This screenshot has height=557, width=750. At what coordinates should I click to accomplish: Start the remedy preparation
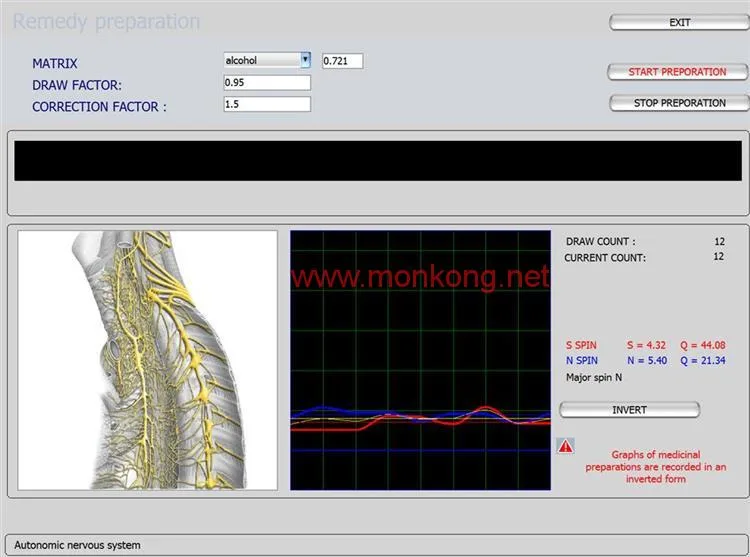click(677, 72)
